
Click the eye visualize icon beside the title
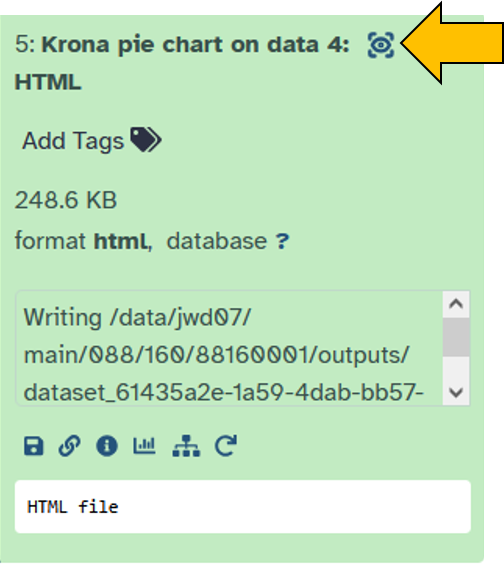(381, 45)
